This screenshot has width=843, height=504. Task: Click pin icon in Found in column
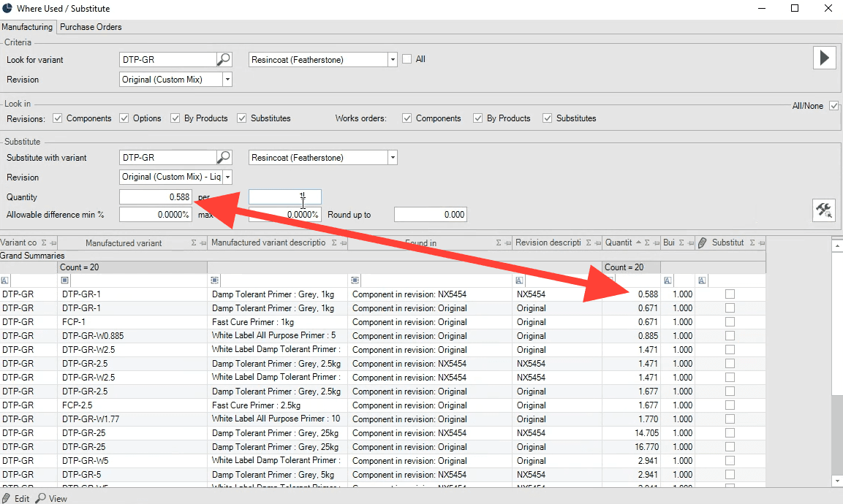pos(507,243)
